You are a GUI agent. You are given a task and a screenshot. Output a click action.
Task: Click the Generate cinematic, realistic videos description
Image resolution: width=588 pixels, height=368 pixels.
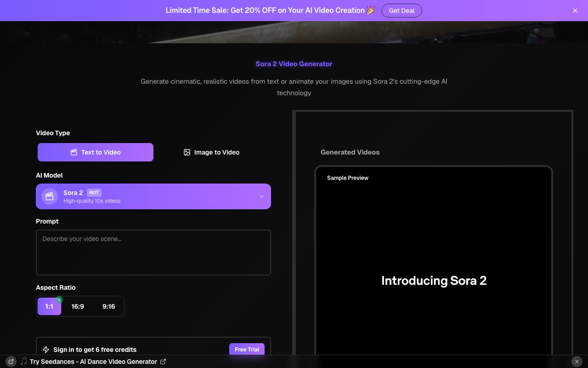[294, 87]
